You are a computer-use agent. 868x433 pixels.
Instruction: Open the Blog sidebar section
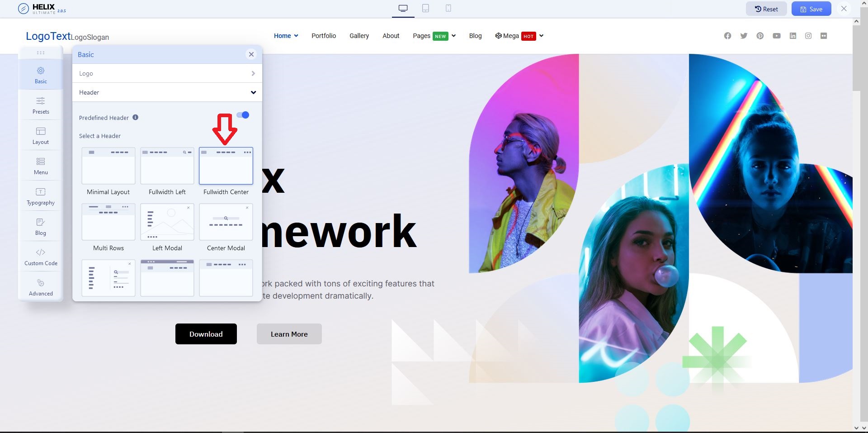[x=41, y=226]
